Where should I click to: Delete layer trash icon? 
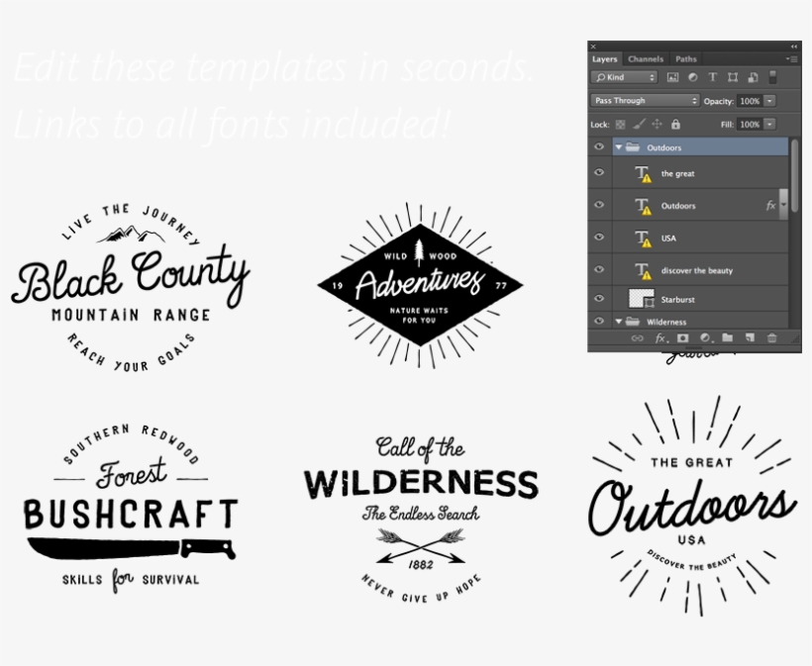(771, 337)
